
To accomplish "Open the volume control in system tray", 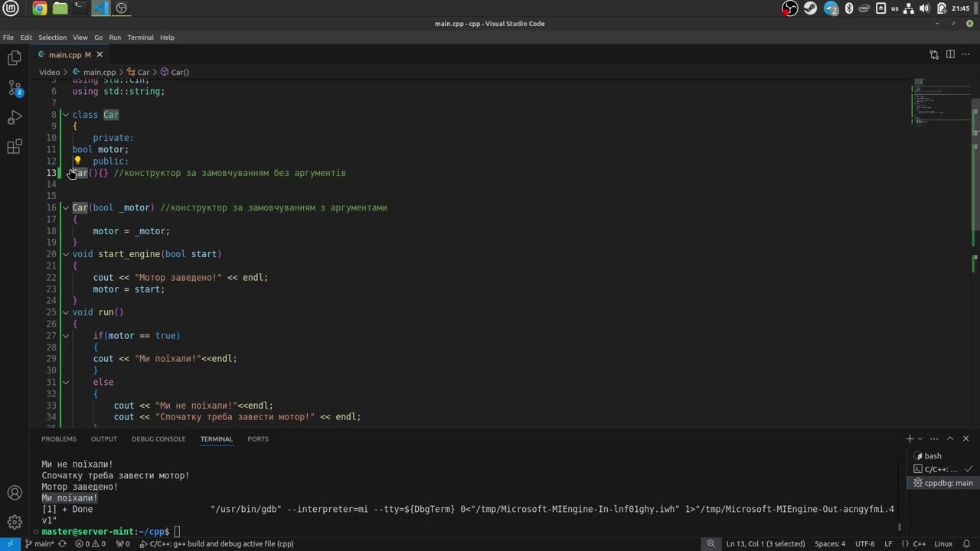I will (x=924, y=8).
